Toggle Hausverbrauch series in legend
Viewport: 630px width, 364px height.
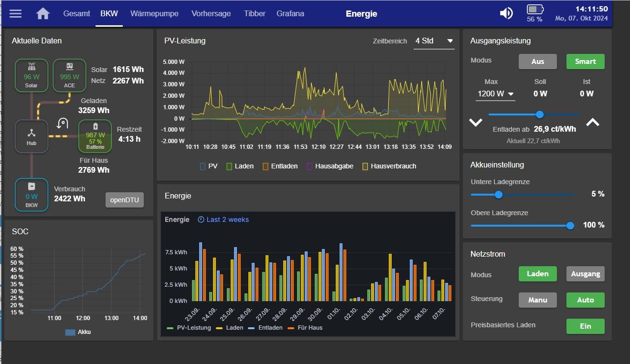(389, 166)
